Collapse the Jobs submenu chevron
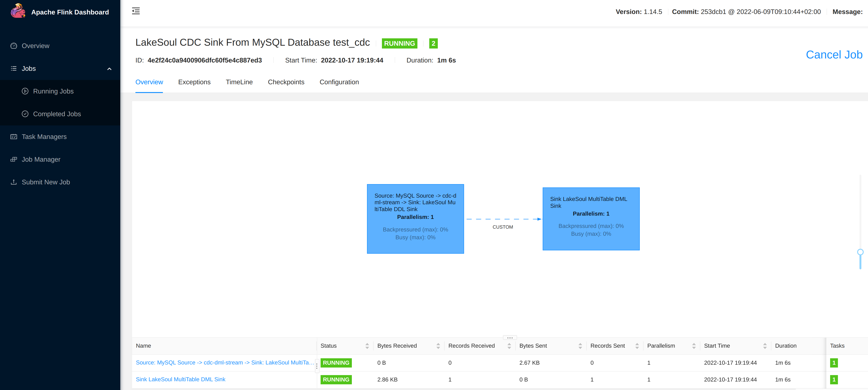Image resolution: width=868 pixels, height=390 pixels. (x=109, y=69)
